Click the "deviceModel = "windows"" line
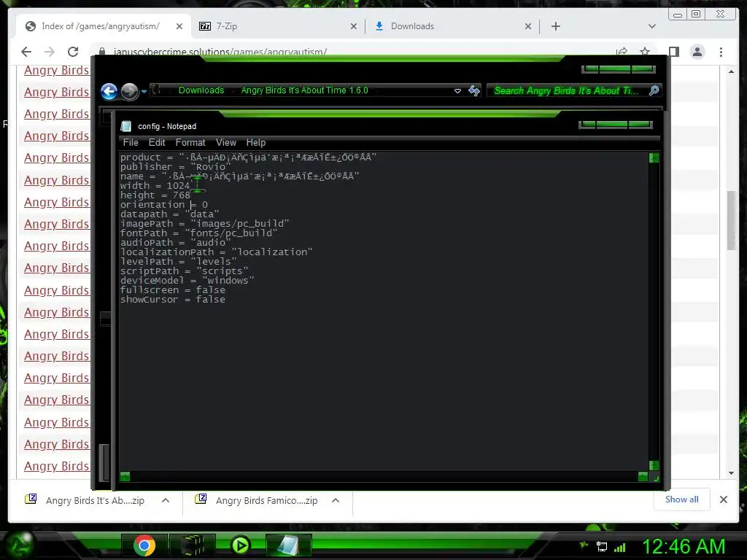747x560 pixels. [x=187, y=281]
